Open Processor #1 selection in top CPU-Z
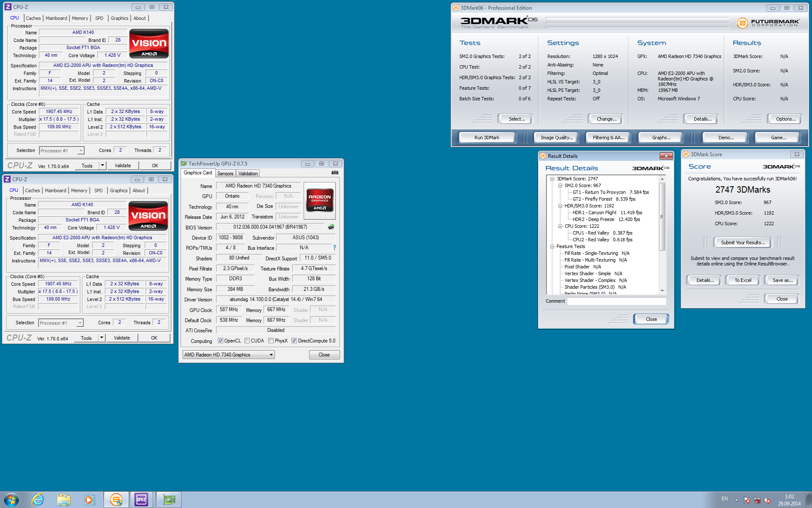 click(62, 151)
